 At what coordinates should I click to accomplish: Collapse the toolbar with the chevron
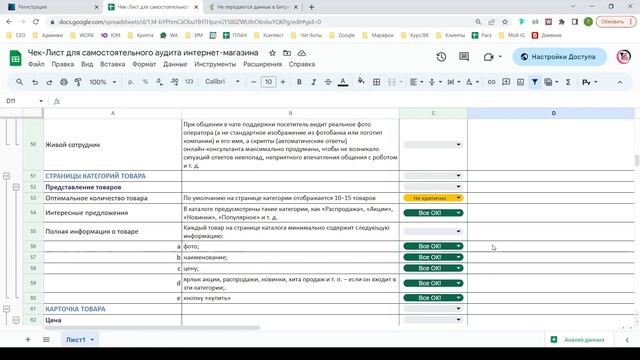[x=620, y=82]
